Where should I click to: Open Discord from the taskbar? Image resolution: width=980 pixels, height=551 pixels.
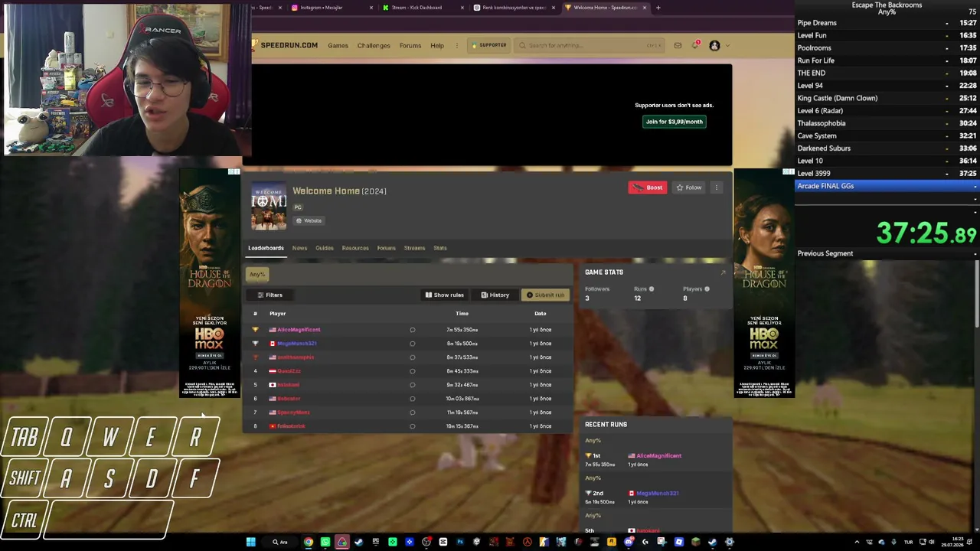[629, 542]
